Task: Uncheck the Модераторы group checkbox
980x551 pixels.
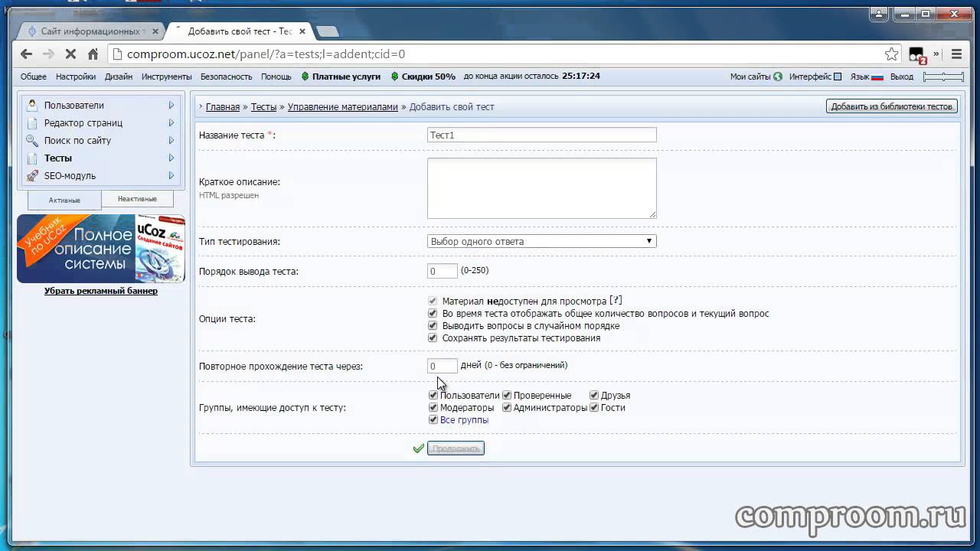Action: tap(433, 408)
